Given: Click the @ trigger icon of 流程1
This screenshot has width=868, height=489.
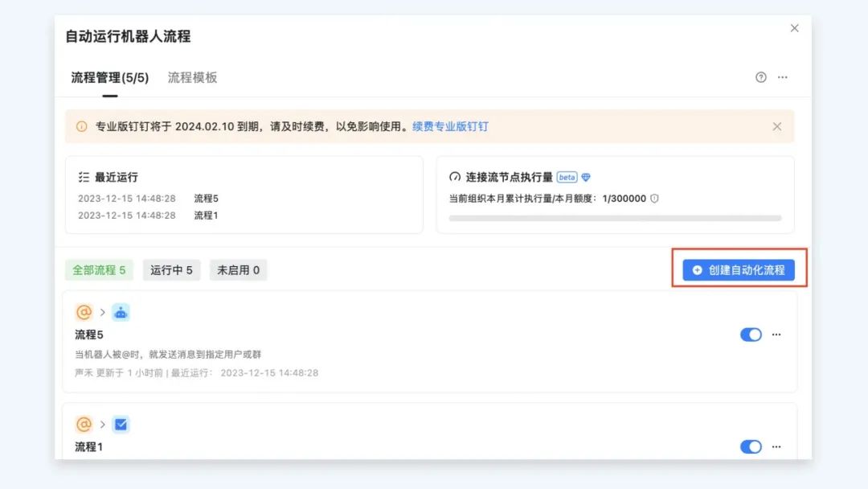Looking at the screenshot, I should (84, 425).
